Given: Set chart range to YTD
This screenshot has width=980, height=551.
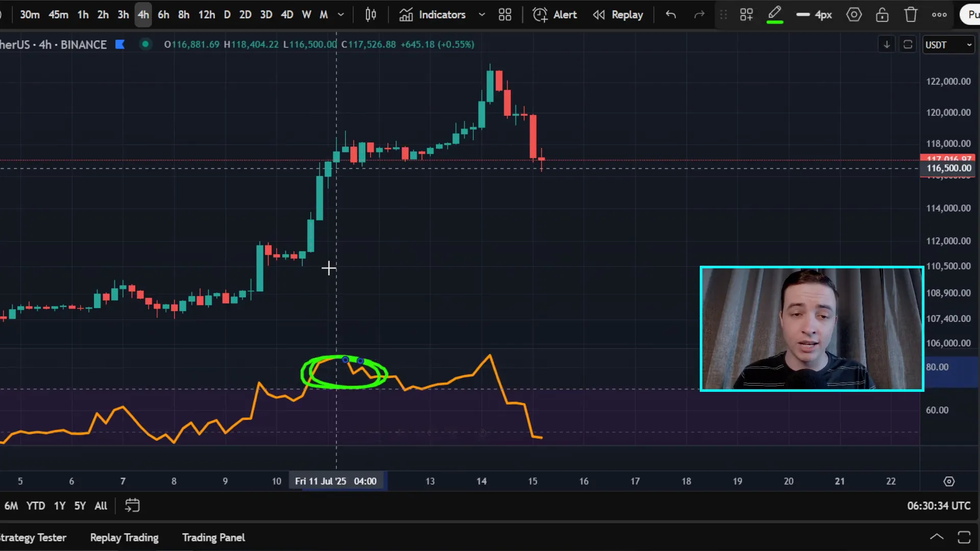Looking at the screenshot, I should pyautogui.click(x=36, y=506).
